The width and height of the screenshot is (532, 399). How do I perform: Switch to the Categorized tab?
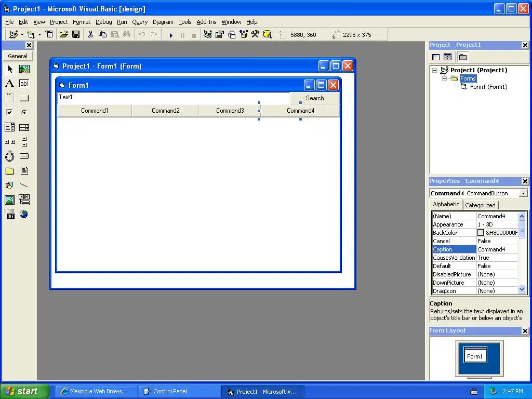click(480, 205)
